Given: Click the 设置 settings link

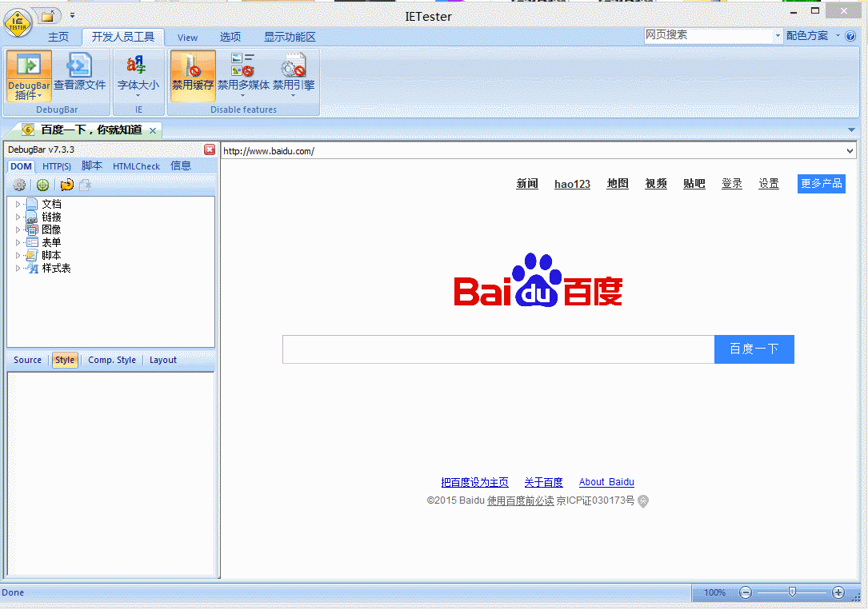Looking at the screenshot, I should point(769,184).
